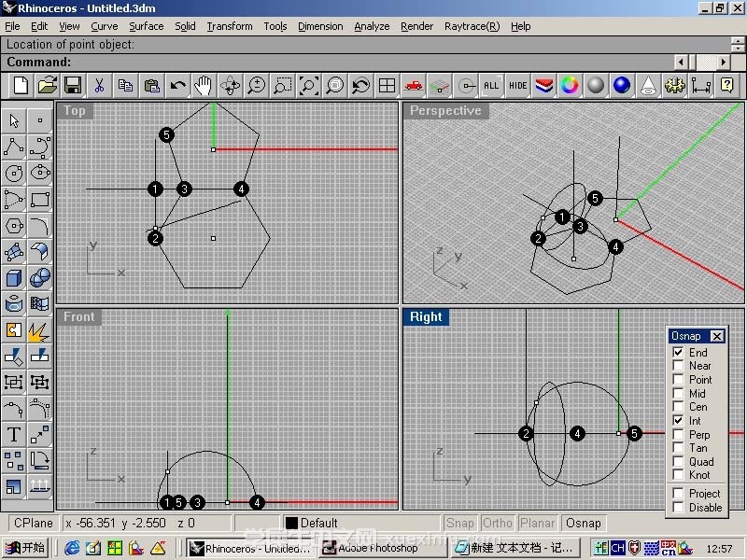Open the Curve menu
This screenshot has height=560, width=747.
coord(105,26)
